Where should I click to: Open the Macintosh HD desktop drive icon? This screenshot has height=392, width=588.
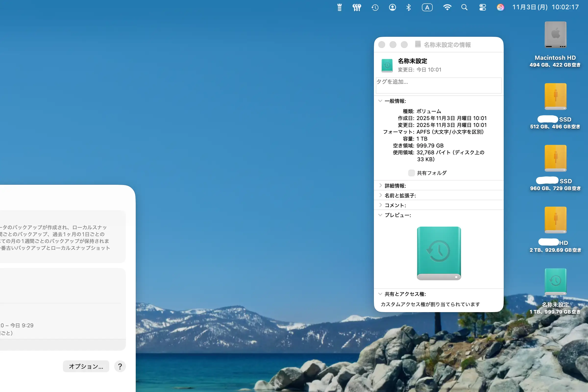click(555, 35)
